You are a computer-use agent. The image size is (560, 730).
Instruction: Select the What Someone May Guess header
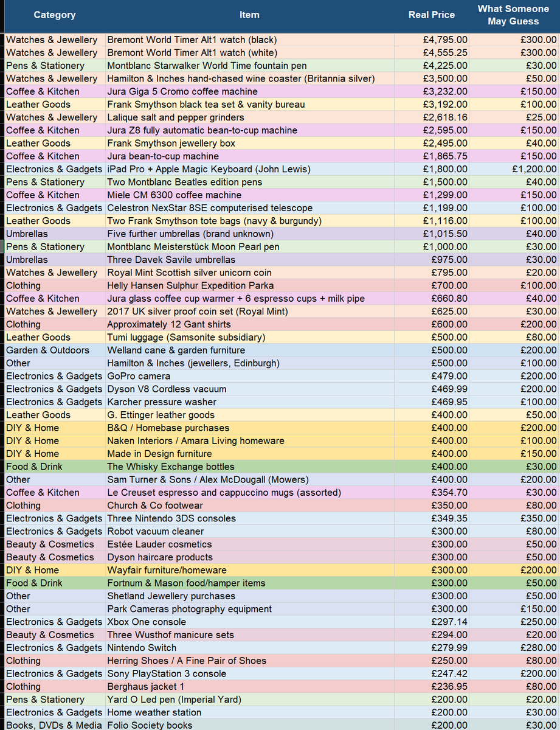point(513,15)
